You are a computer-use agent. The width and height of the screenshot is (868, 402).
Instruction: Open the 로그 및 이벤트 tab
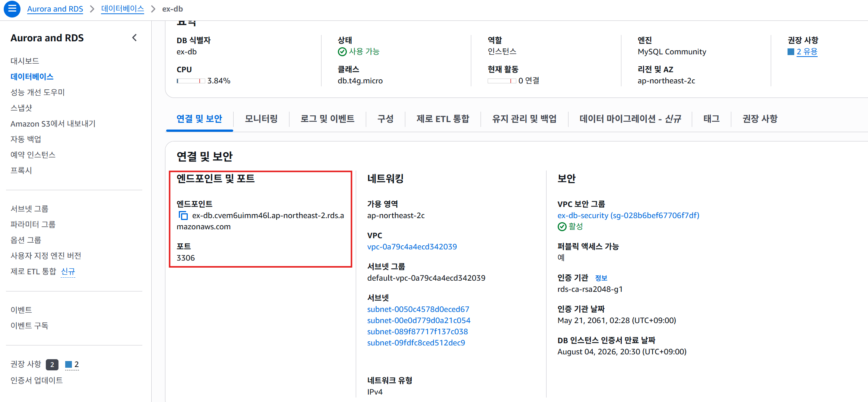tap(327, 119)
